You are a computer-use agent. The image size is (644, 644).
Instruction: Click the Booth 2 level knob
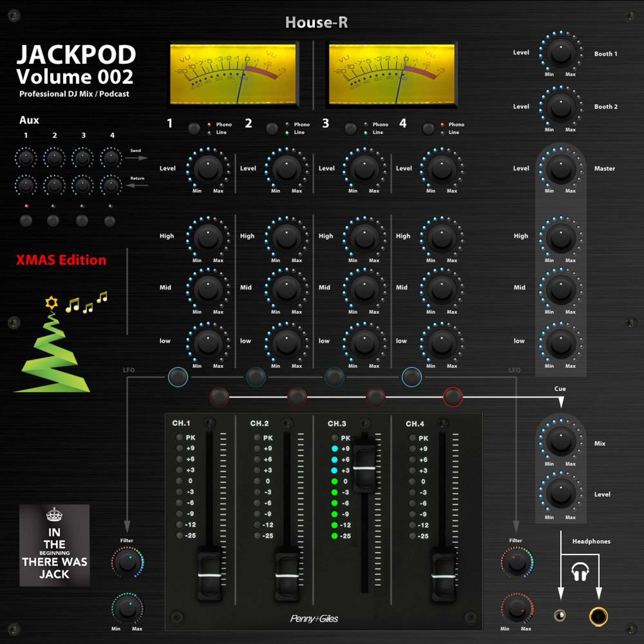click(x=561, y=108)
